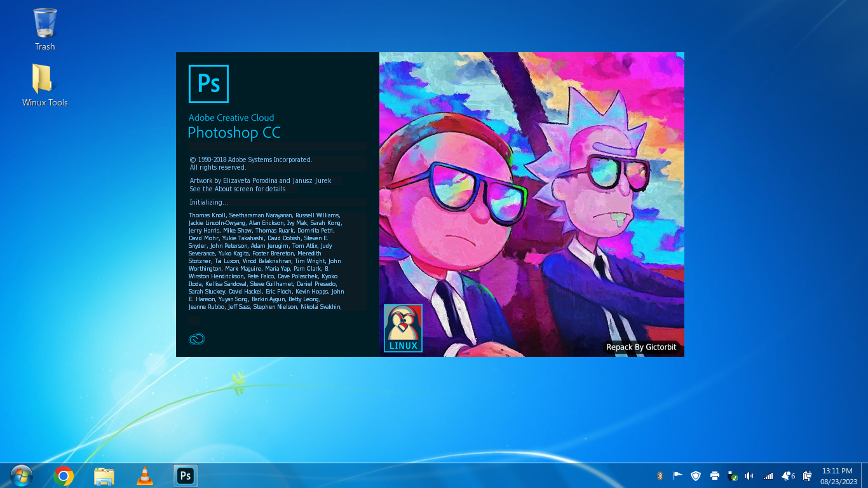Click the Linux penguin badge on splash
Screen dimensions: 868x488
click(x=403, y=328)
